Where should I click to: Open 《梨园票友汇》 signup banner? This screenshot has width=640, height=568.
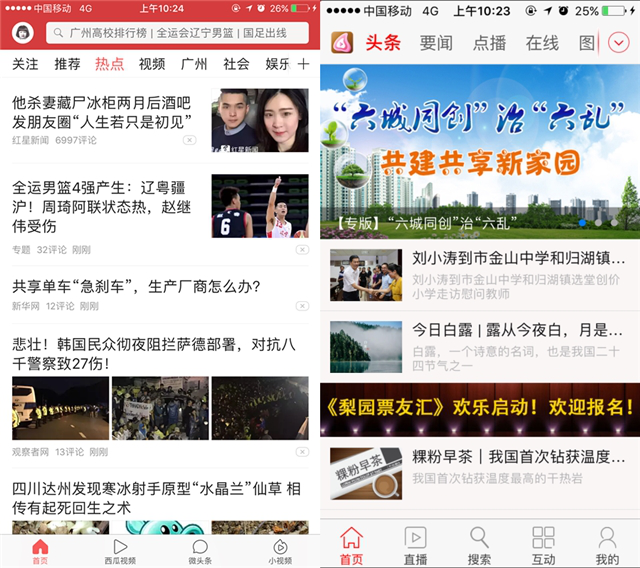pyautogui.click(x=480, y=407)
